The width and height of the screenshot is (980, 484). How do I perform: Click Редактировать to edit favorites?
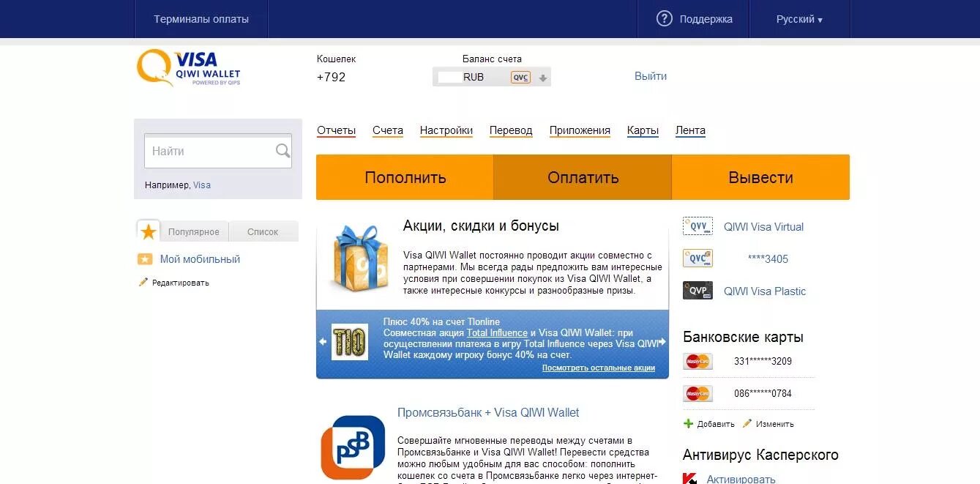[x=181, y=283]
